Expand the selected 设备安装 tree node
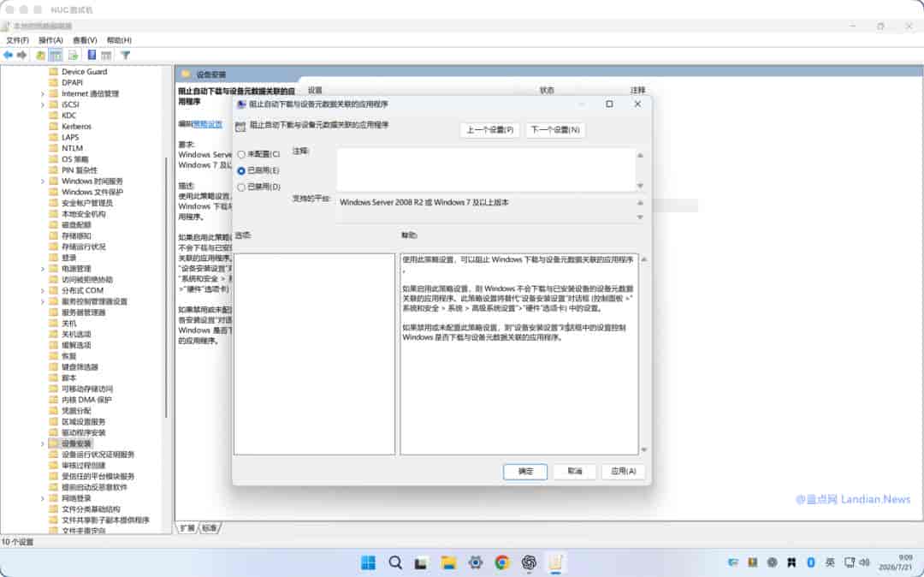This screenshot has width=924, height=577. tap(43, 443)
